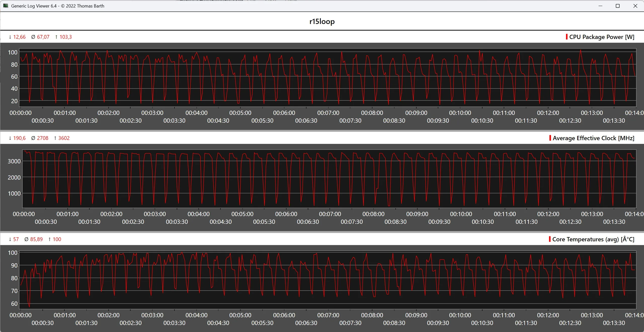
Task: Click the minimum arrow icon for Core Temperatures
Action: 10,239
